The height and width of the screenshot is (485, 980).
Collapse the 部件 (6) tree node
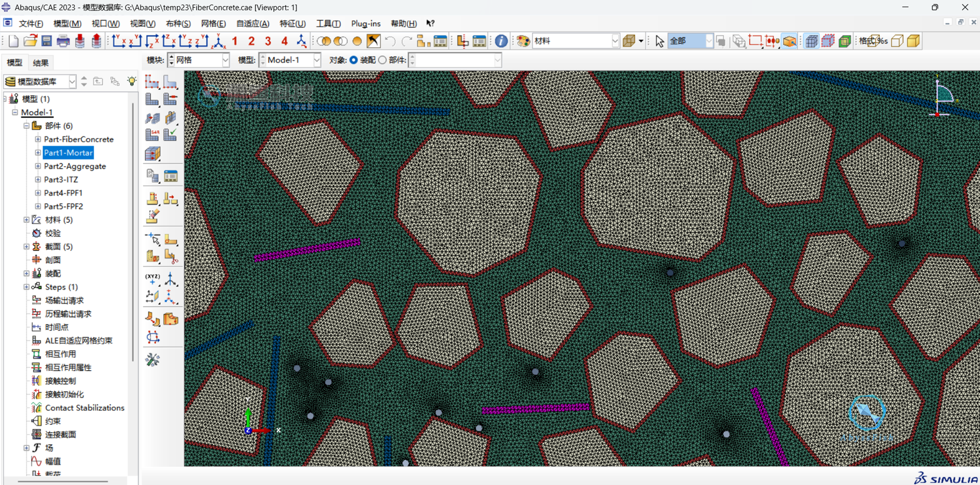26,126
